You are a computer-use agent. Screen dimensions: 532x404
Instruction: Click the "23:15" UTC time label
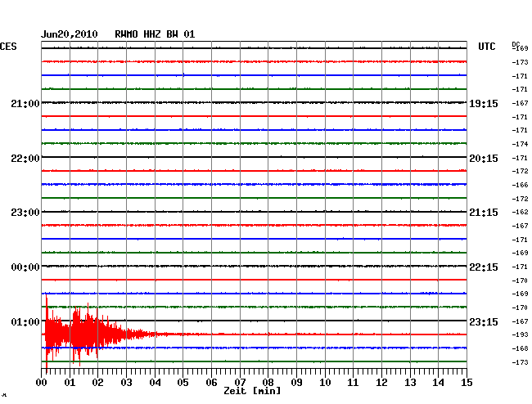coord(484,321)
